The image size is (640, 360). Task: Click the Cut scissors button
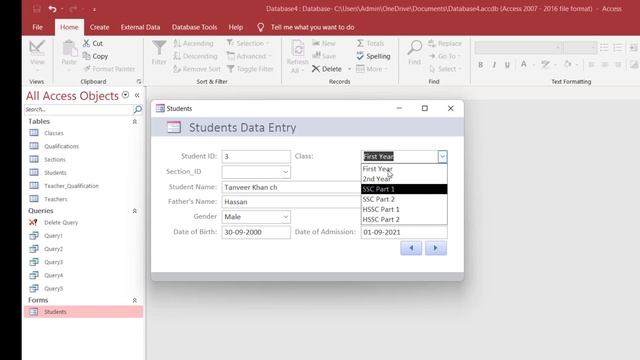point(93,43)
